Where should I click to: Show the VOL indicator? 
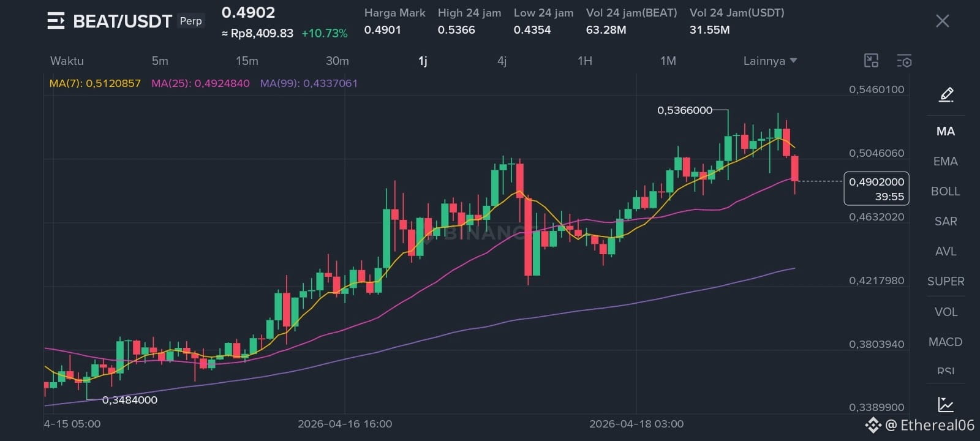coord(946,312)
